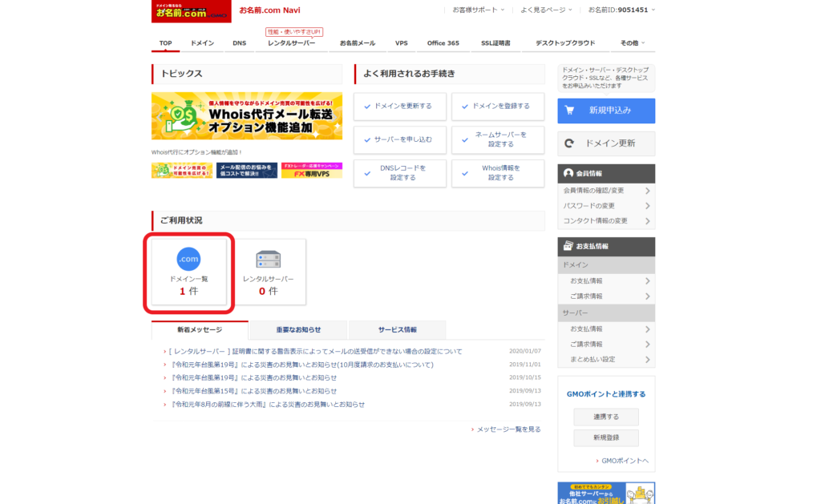
Task: Open コンタクト情報の変更 in the sidebar
Action: point(606,221)
